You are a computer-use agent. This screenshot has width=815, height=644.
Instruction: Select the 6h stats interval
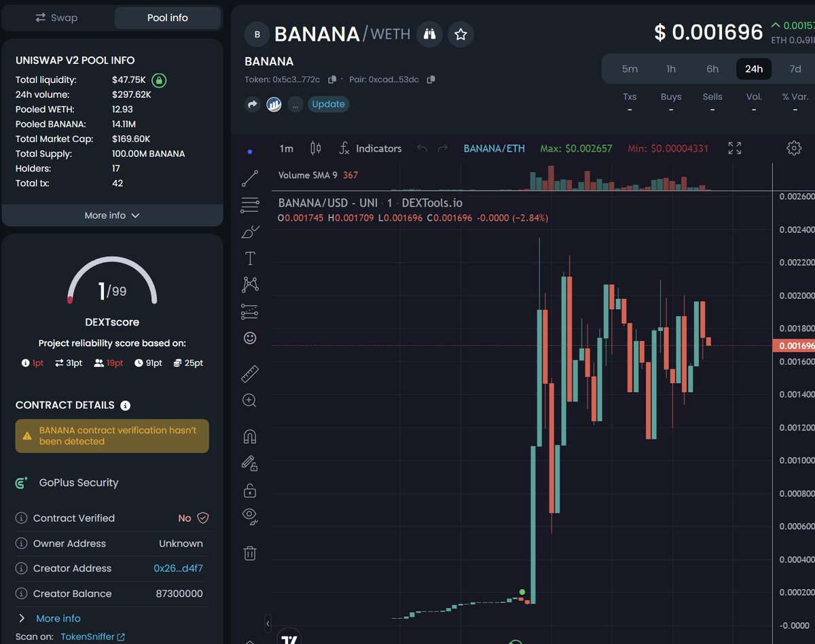point(712,69)
